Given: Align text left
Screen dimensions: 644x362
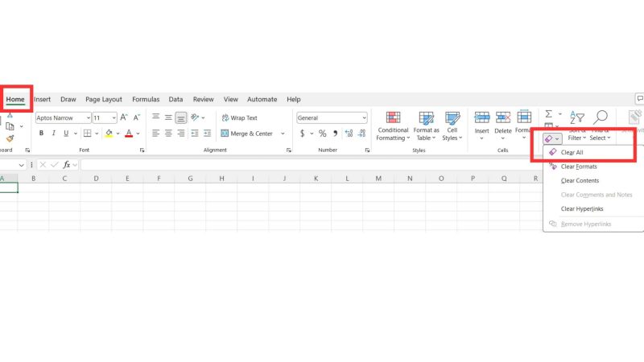Looking at the screenshot, I should point(155,133).
